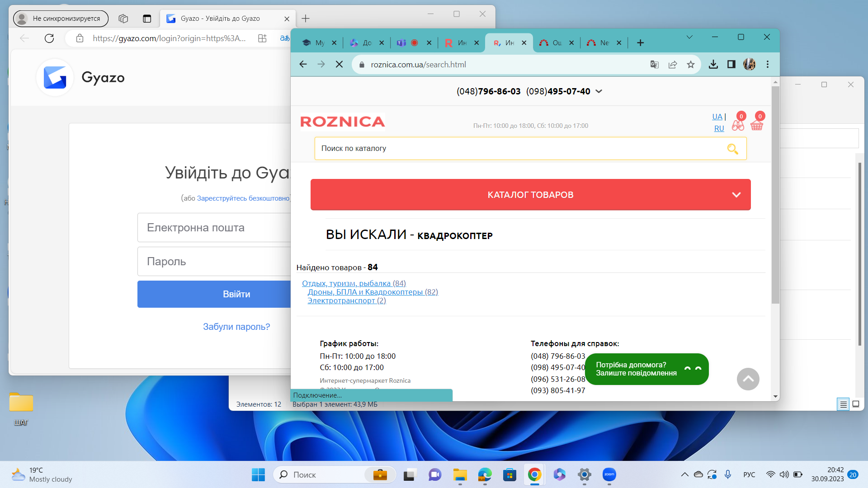Open Chrome tab search chevron
Image resolution: width=868 pixels, height=488 pixels.
click(x=689, y=37)
